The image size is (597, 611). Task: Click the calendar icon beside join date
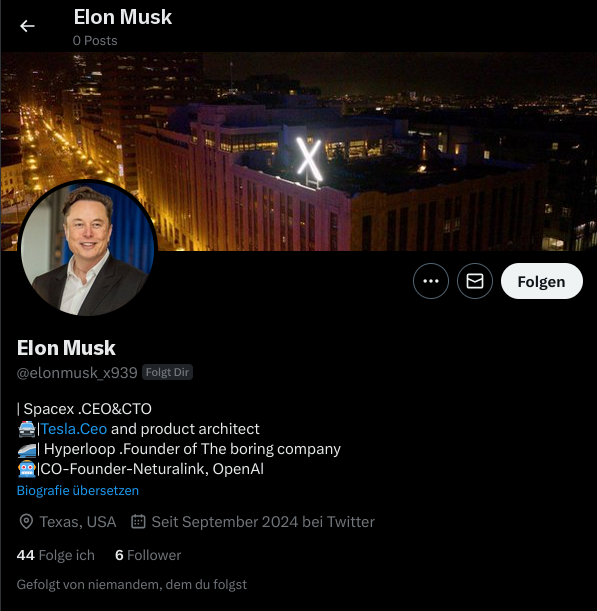click(x=138, y=521)
